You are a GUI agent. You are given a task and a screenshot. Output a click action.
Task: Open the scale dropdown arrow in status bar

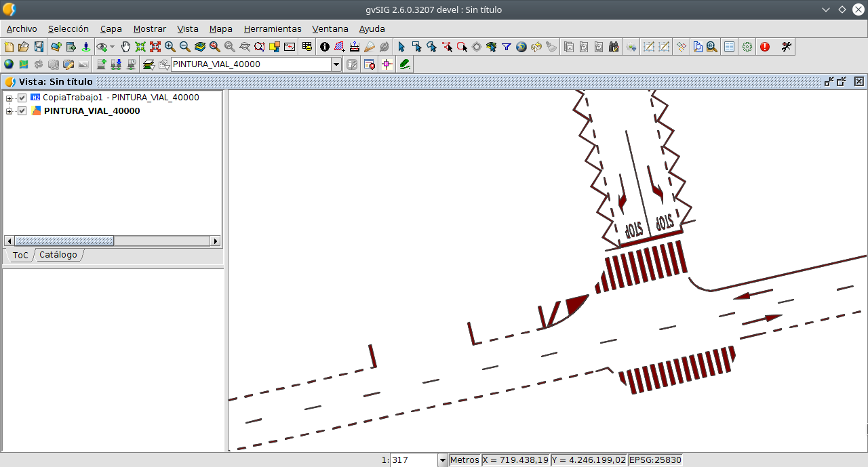point(443,460)
